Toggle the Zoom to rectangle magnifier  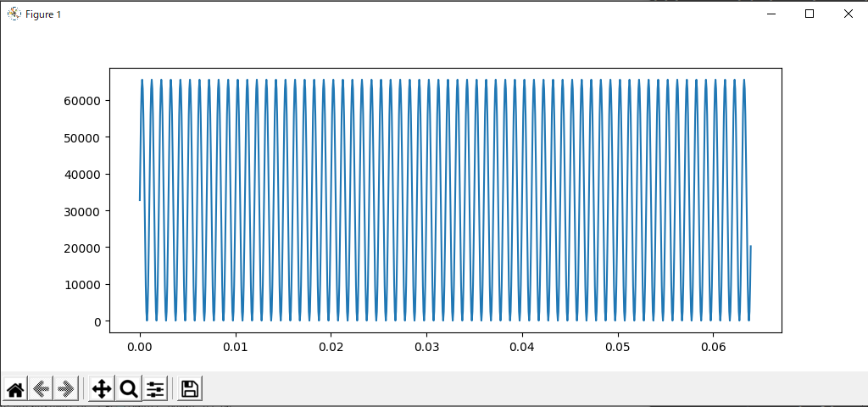[129, 389]
